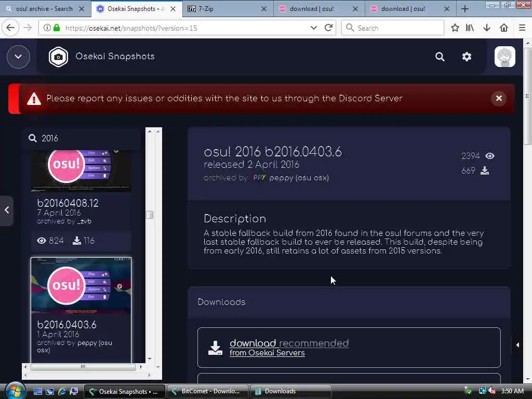Select the b20160408.12 version thumbnail

(81, 171)
